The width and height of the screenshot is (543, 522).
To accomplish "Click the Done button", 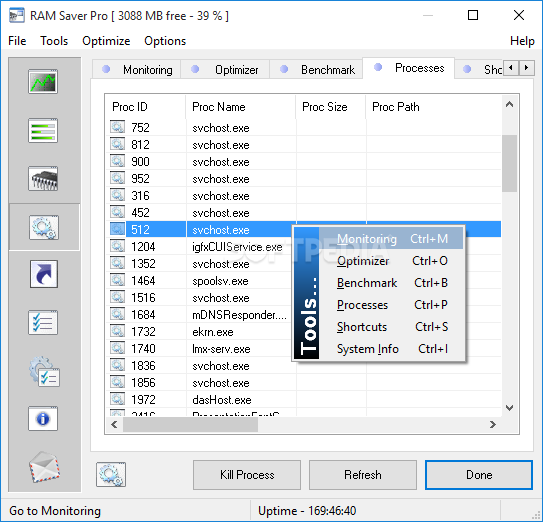I will [479, 475].
